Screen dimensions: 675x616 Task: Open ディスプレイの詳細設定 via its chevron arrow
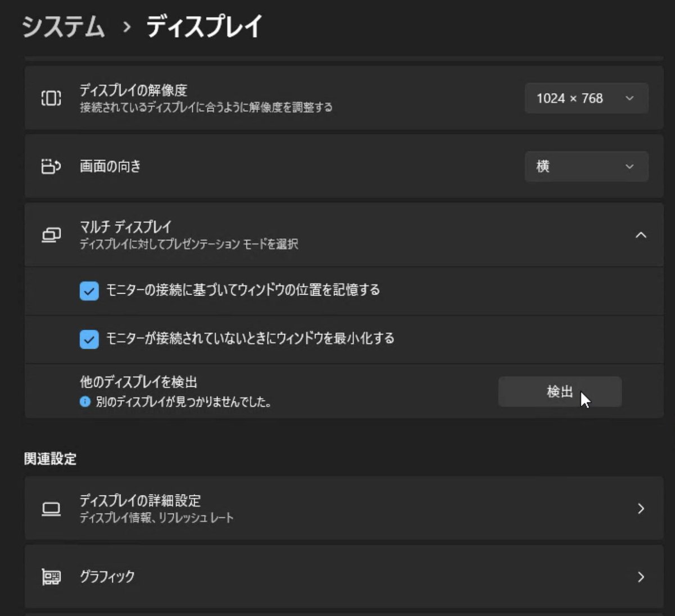point(641,509)
